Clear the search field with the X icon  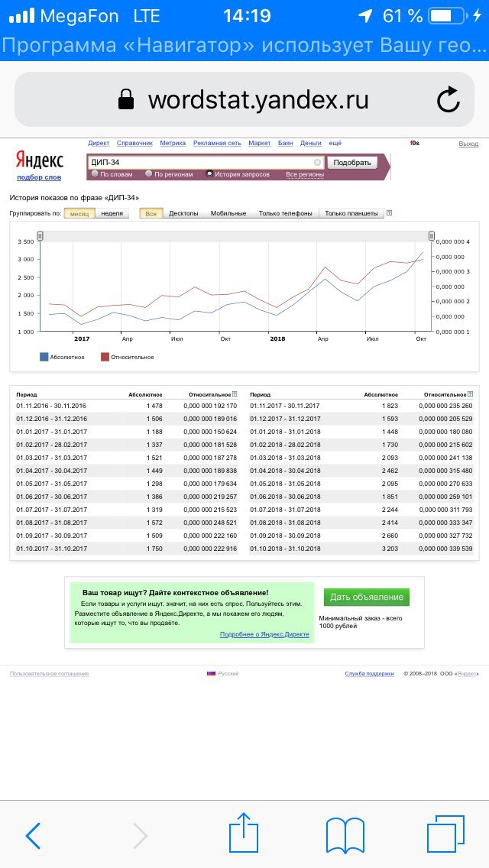coord(317,162)
